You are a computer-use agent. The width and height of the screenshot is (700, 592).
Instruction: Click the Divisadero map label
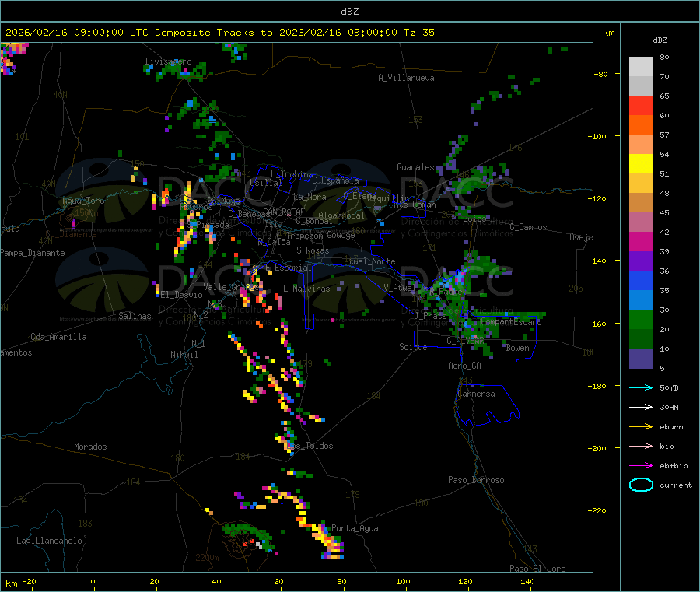point(168,61)
